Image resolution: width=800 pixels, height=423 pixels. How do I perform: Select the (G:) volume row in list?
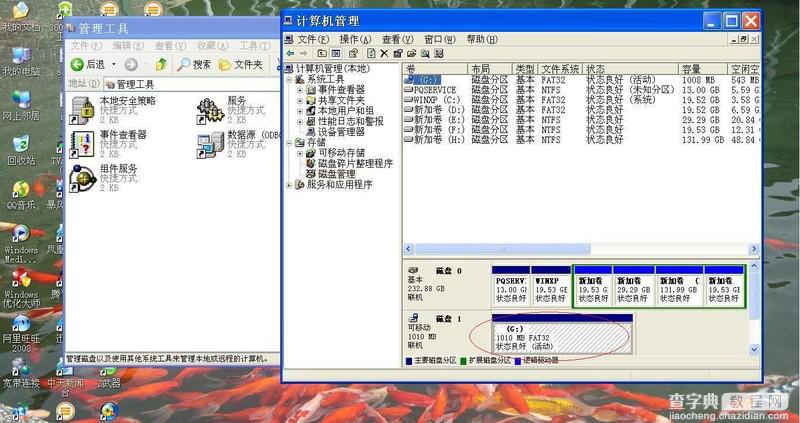pos(581,80)
